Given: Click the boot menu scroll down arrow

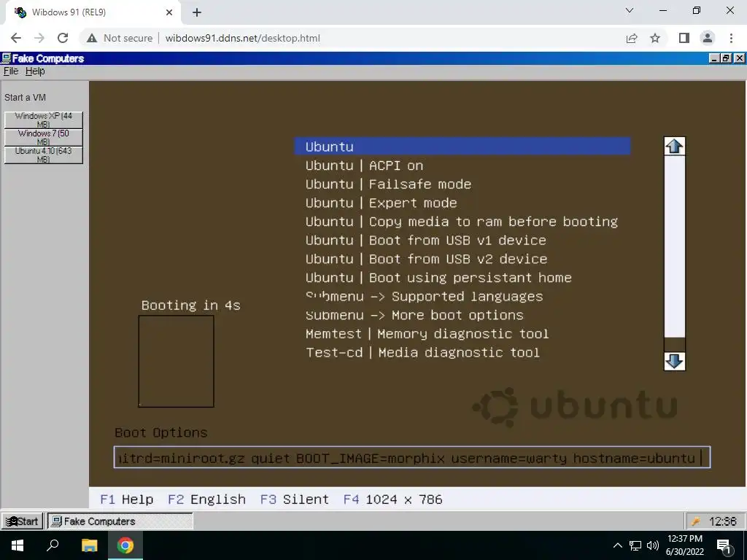Looking at the screenshot, I should click(x=674, y=362).
